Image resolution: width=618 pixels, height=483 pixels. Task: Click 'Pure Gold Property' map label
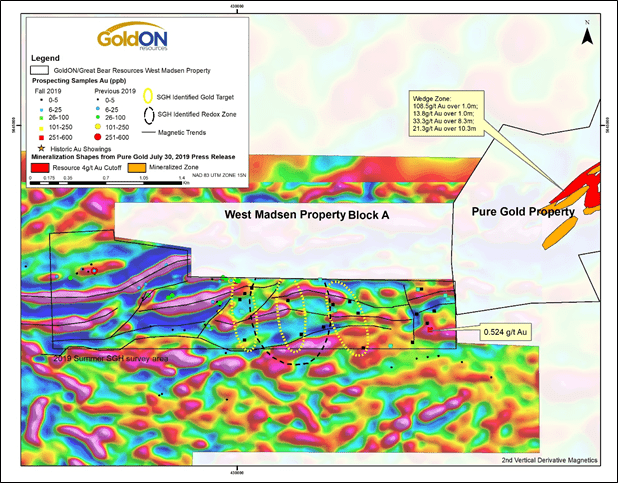coord(523,212)
